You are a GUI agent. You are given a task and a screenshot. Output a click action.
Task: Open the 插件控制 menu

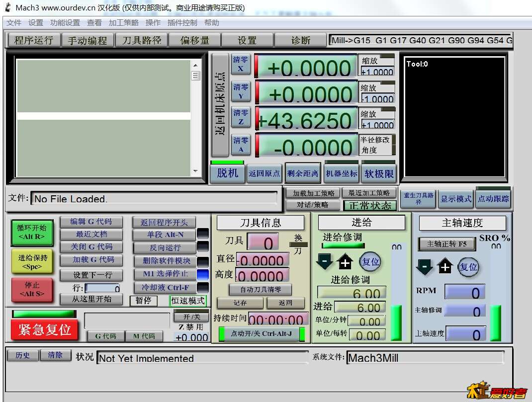point(182,23)
